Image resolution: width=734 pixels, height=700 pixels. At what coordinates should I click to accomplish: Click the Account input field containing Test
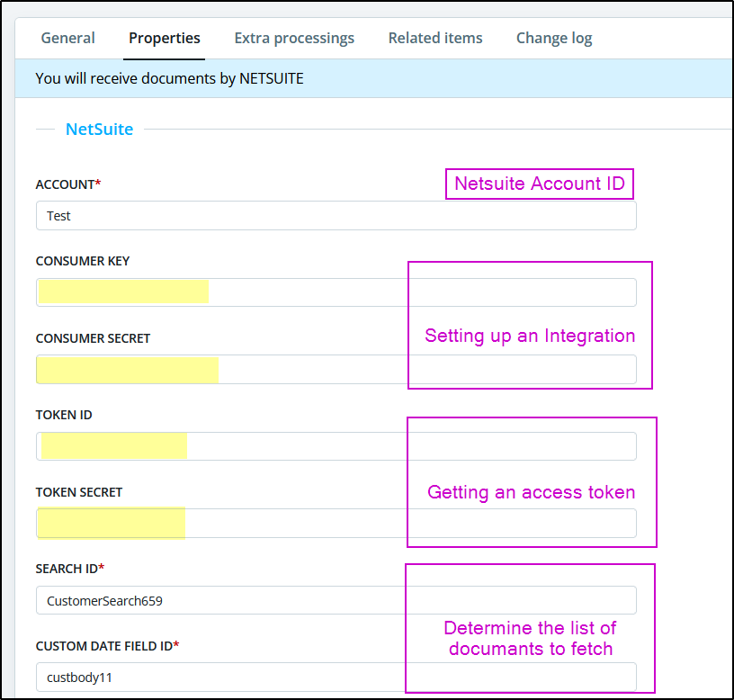[336, 216]
